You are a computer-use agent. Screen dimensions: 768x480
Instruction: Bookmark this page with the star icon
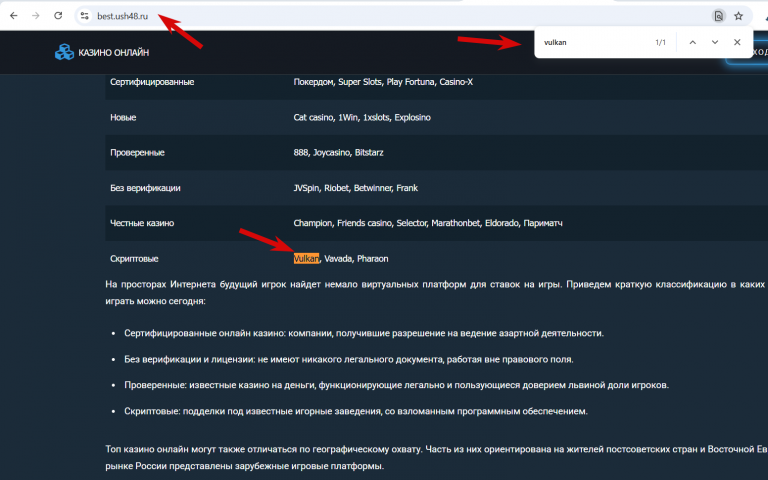(739, 16)
